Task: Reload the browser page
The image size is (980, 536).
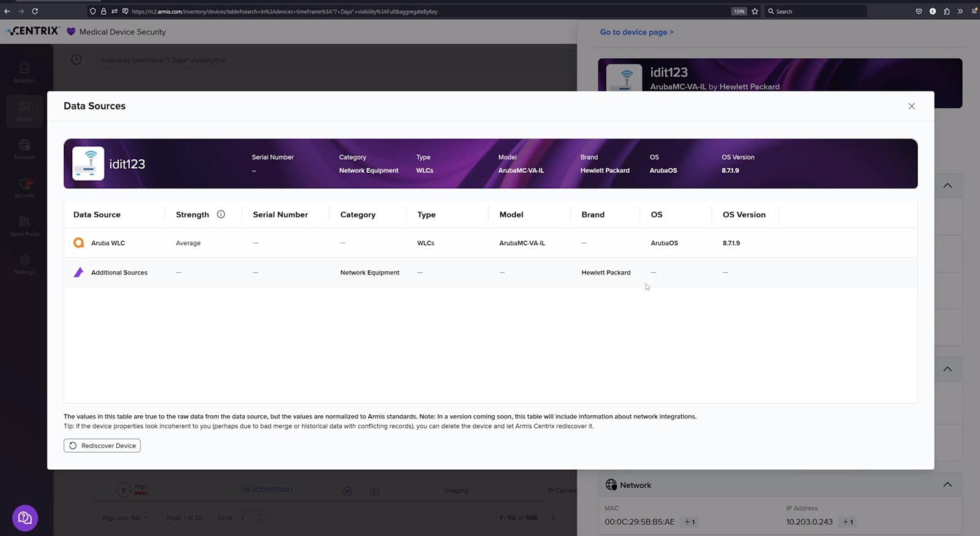Action: click(35, 11)
